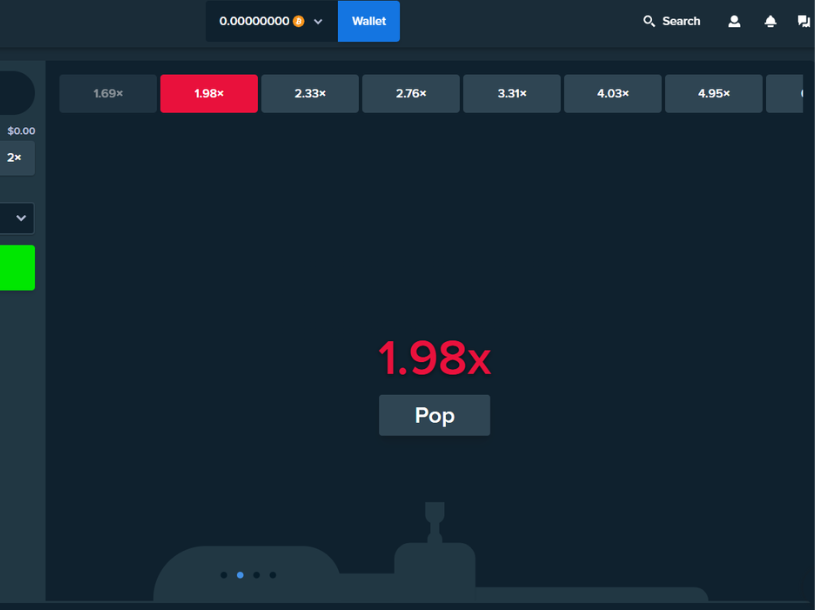Select the 4.95× multiplier tile

[714, 94]
